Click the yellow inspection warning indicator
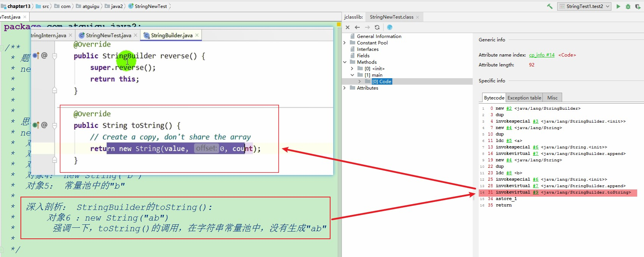The width and height of the screenshot is (644, 257). point(339,25)
